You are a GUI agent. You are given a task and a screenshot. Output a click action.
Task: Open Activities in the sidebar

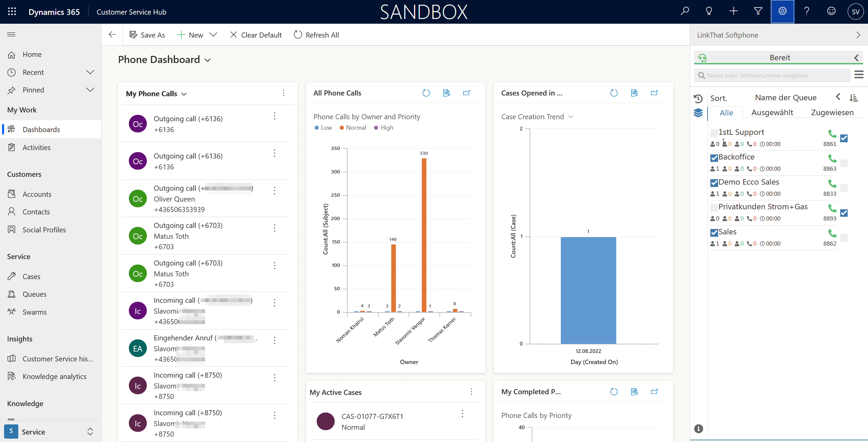coord(51,147)
